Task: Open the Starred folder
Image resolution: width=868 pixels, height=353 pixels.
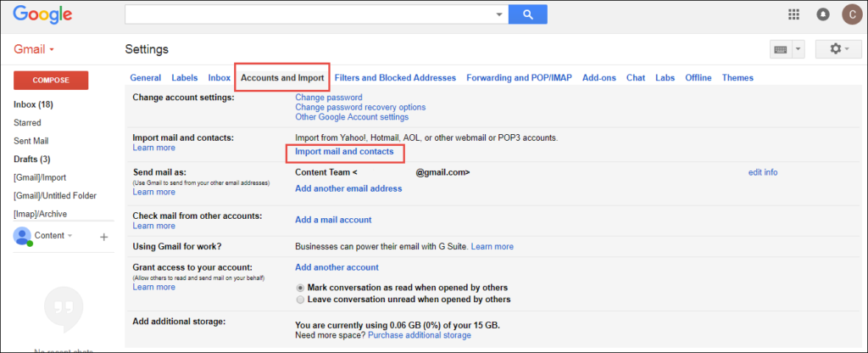Action: point(27,123)
